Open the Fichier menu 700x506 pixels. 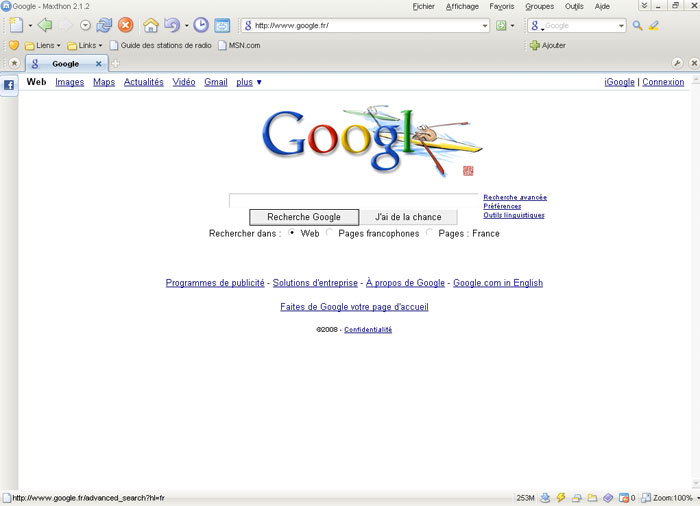[x=424, y=6]
